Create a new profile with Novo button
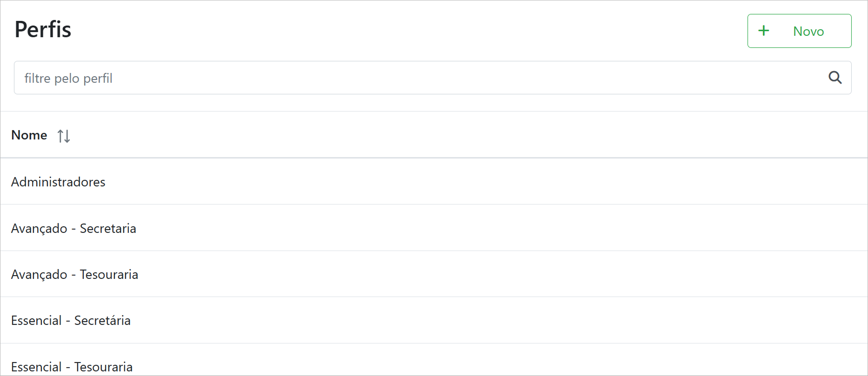Screen dimensions: 868x376 click(x=799, y=31)
